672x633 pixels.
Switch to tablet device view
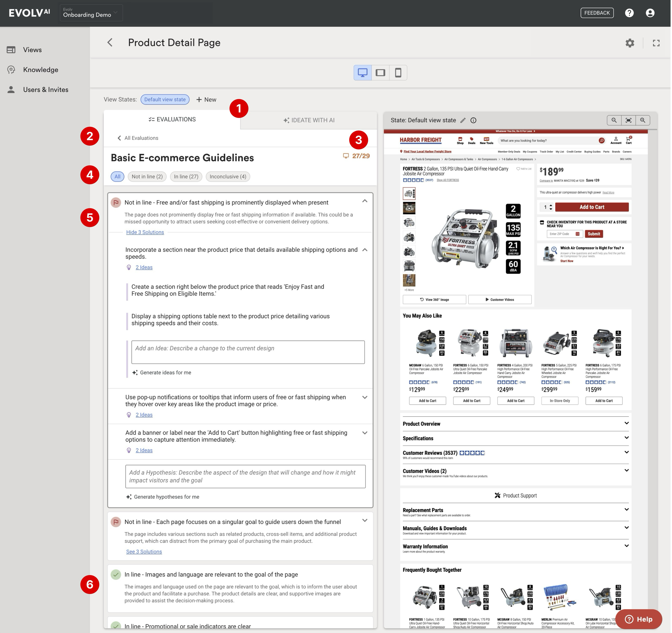tap(381, 73)
